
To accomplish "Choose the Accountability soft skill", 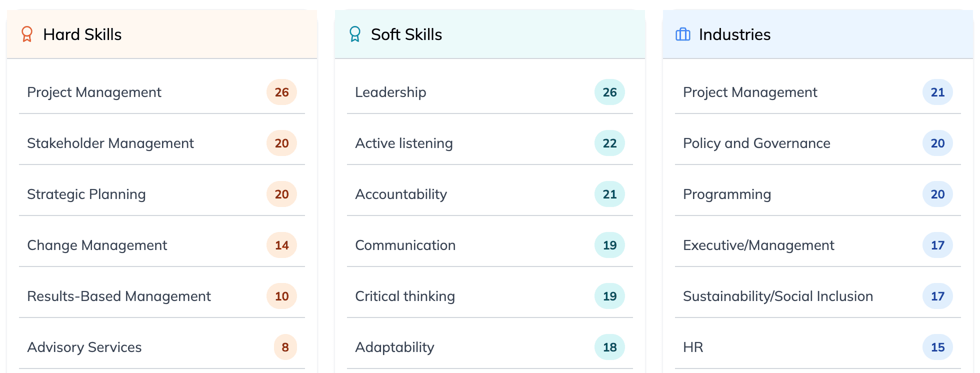I will tap(401, 194).
